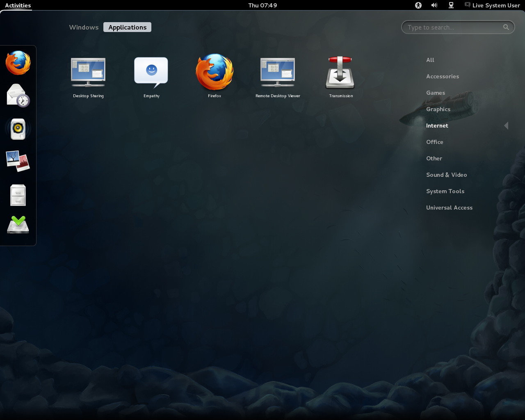Screen dimensions: 525x420
Task: Switch to the Windows tab
Action: click(x=84, y=27)
